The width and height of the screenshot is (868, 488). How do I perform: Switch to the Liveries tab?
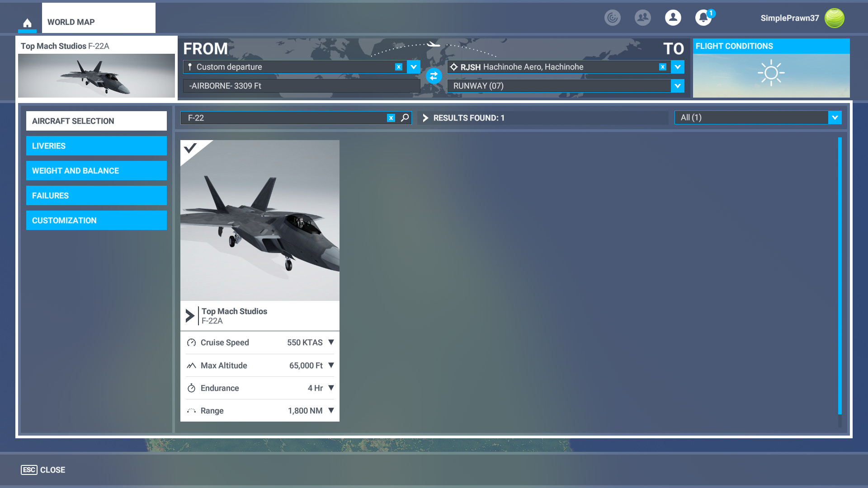click(x=96, y=146)
